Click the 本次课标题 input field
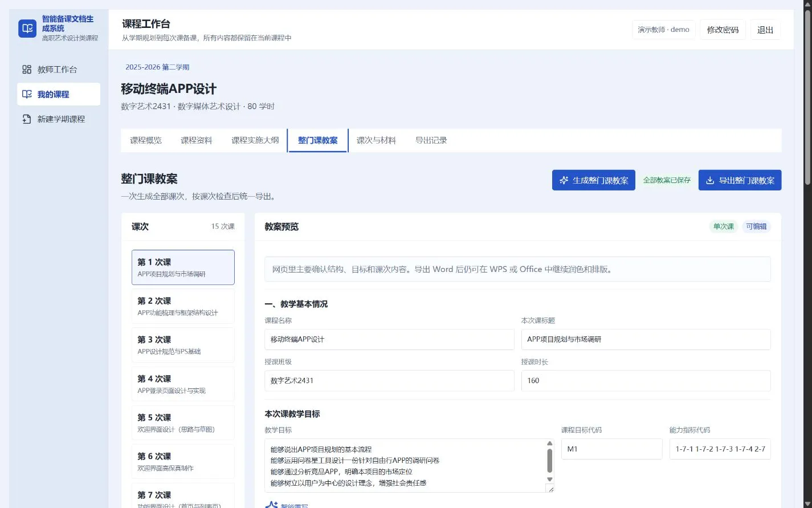812x508 pixels. pyautogui.click(x=646, y=339)
